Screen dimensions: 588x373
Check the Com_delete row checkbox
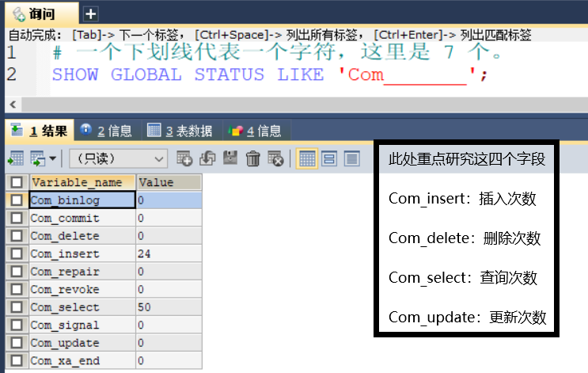pos(17,236)
